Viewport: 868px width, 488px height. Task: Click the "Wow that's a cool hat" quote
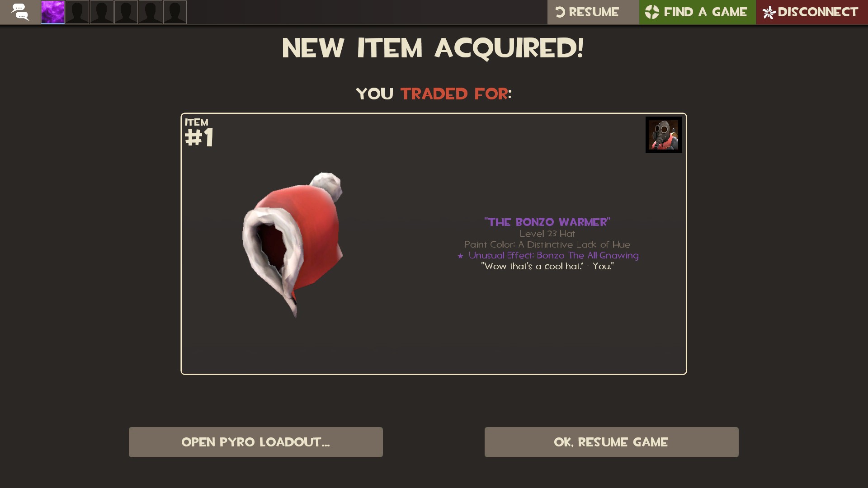[x=547, y=266]
